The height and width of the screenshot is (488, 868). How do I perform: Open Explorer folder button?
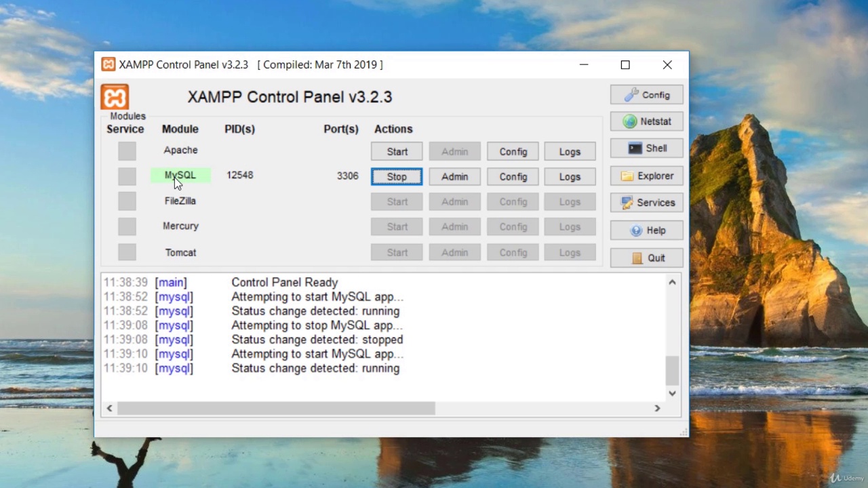647,176
